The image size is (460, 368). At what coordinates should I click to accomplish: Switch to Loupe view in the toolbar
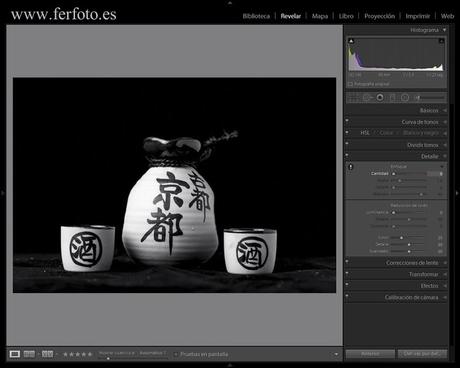(x=14, y=354)
